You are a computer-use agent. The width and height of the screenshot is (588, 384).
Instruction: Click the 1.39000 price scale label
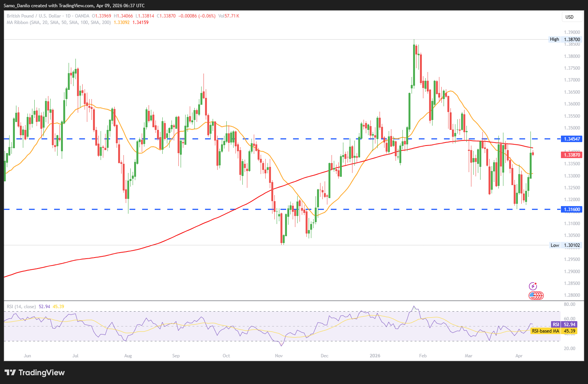click(572, 32)
